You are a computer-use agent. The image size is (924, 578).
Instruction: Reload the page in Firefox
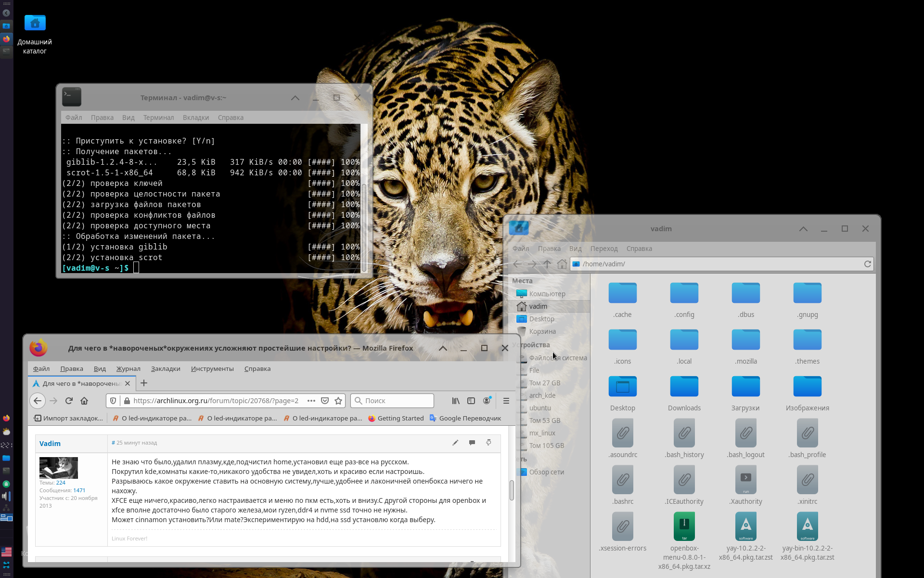[69, 401]
